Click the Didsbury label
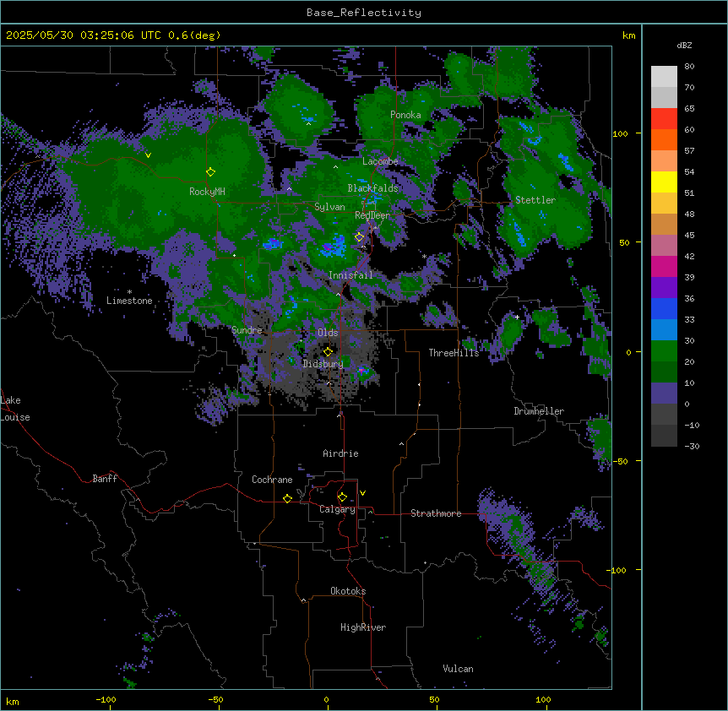The width and height of the screenshot is (728, 711). (323, 364)
